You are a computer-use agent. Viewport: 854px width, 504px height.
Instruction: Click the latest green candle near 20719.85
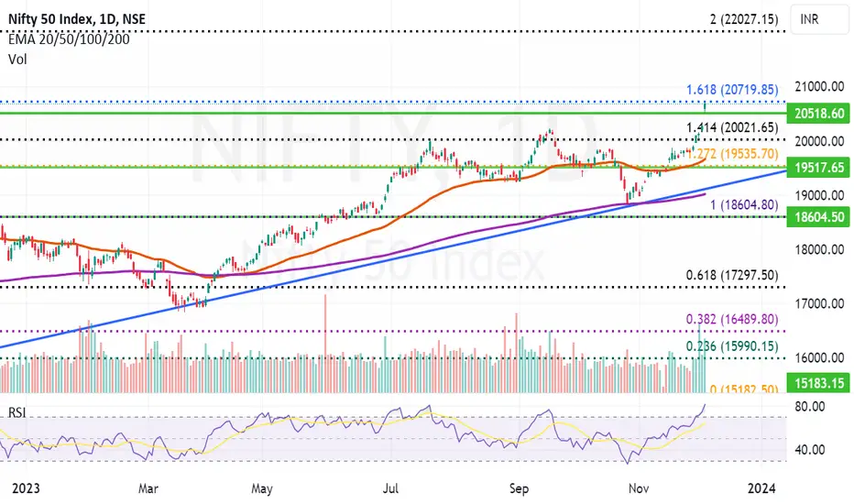click(x=706, y=106)
